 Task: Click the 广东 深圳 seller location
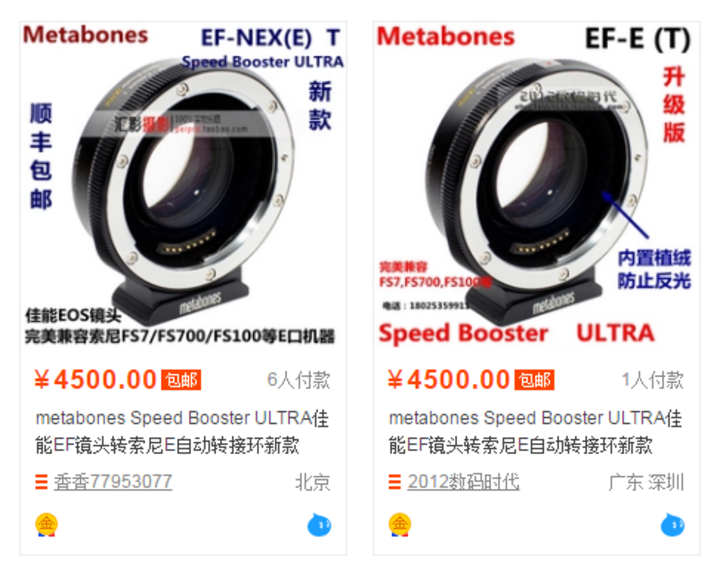[647, 482]
